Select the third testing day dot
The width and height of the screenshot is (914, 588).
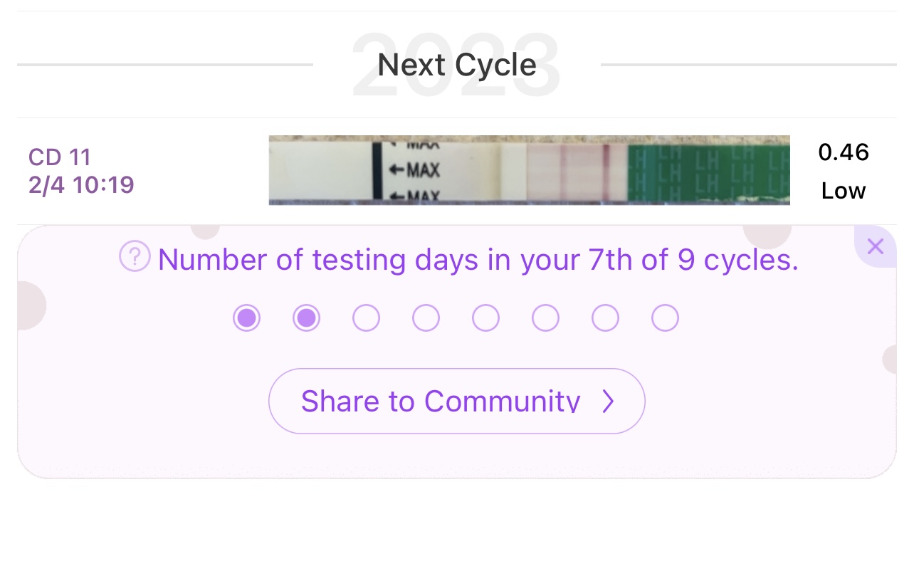(366, 317)
